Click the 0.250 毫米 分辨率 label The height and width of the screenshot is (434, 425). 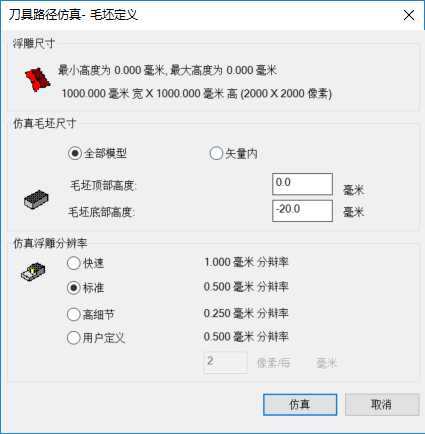[246, 313]
